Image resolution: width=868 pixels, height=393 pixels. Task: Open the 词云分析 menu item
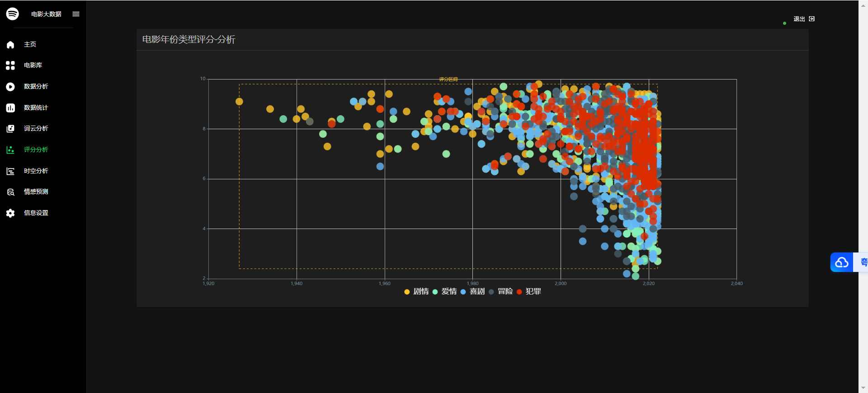36,128
